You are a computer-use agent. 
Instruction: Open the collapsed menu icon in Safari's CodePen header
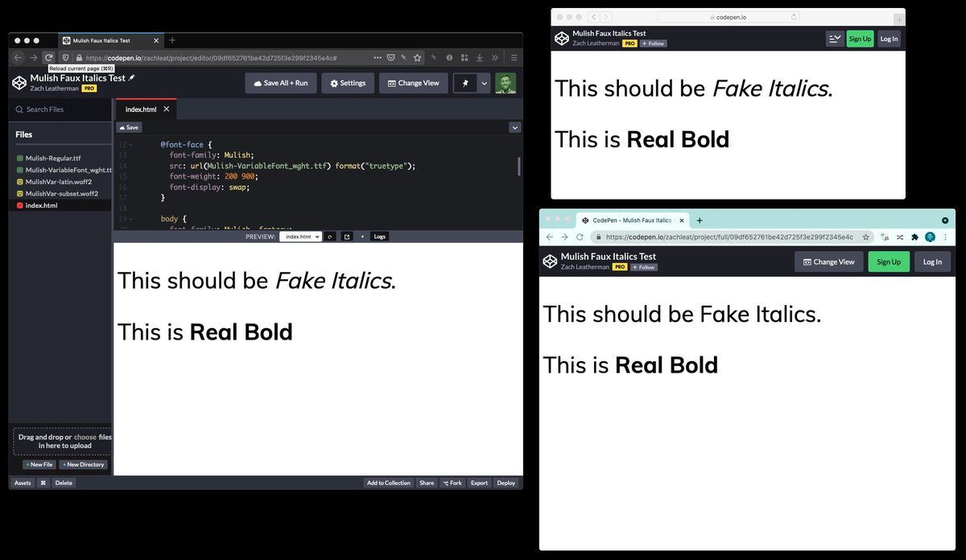click(835, 39)
